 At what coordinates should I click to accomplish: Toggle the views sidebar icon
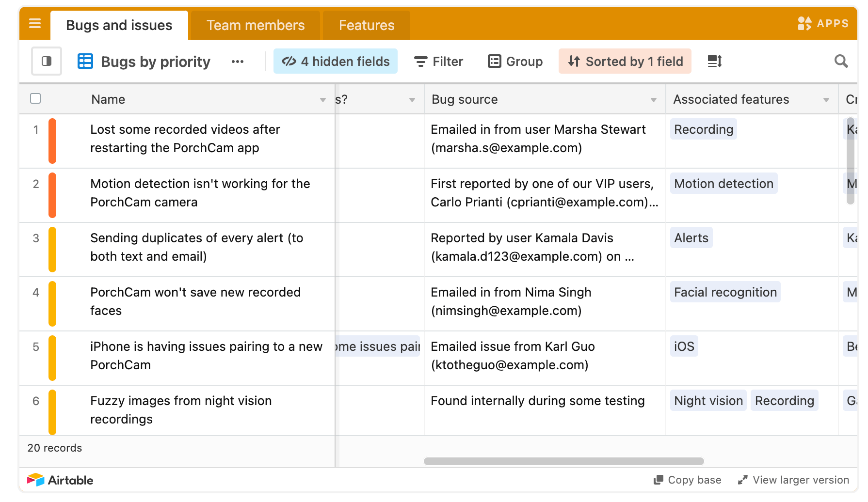47,61
